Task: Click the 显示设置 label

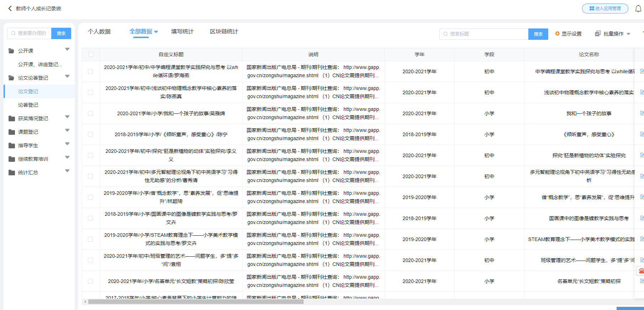Action: click(x=572, y=34)
